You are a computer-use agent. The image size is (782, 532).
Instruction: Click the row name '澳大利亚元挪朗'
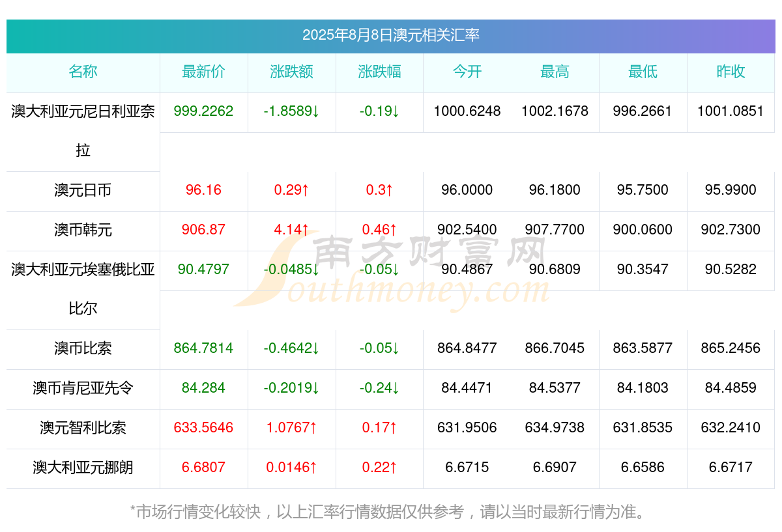(x=83, y=468)
